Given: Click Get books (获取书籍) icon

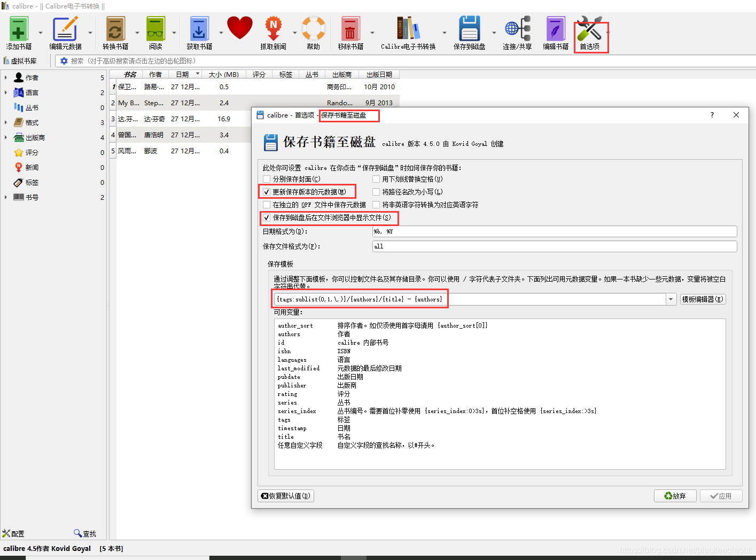Looking at the screenshot, I should [199, 29].
